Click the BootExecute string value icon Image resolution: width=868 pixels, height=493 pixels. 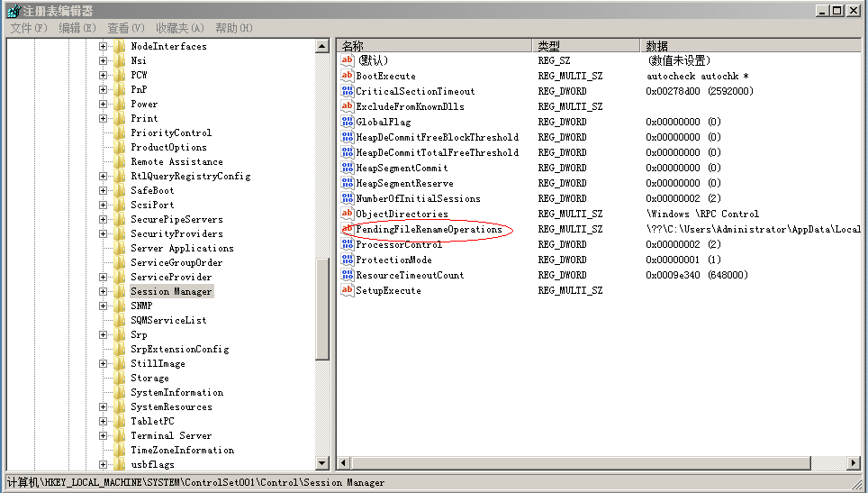[x=348, y=76]
